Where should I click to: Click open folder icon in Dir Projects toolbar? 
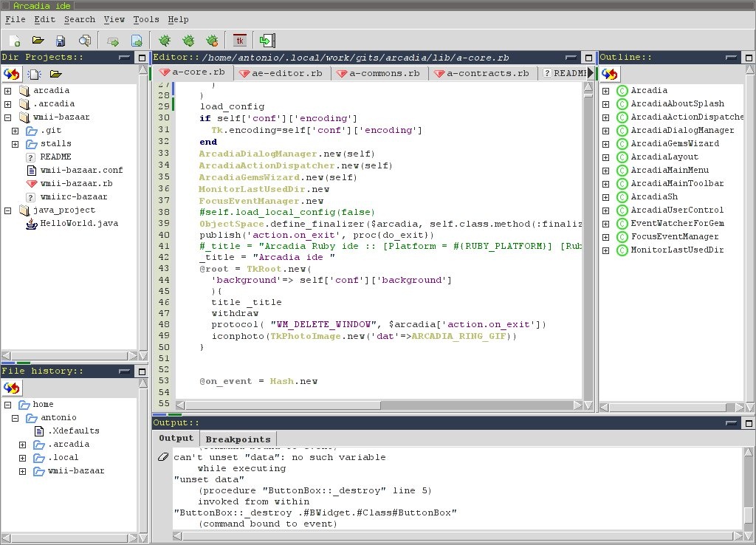click(55, 74)
